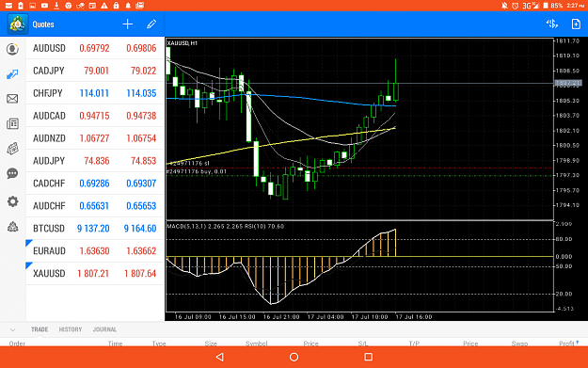Tap the BTCUSD bid price 9 137.20
Screen dimensions: 588x368
pos(93,229)
